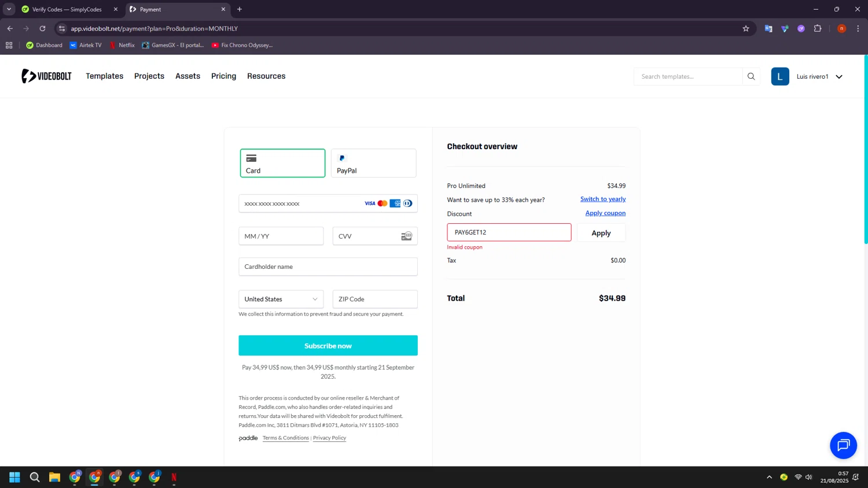The image size is (868, 488).
Task: Click the ZIP Code field
Action: click(x=375, y=299)
